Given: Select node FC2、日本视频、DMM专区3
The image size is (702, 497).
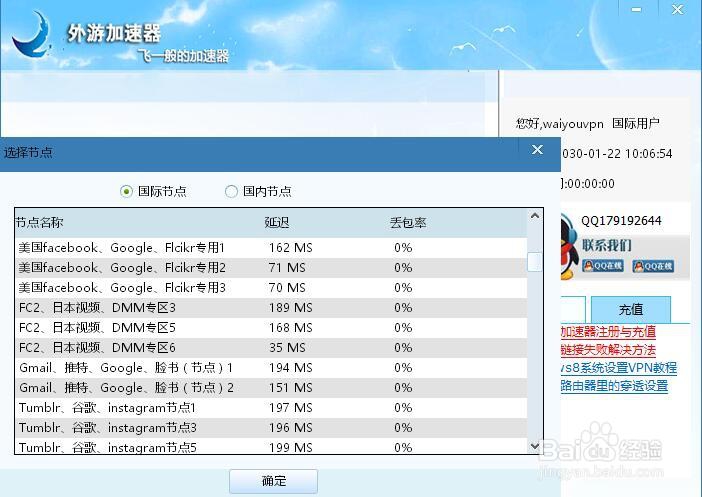Looking at the screenshot, I should click(x=271, y=308).
